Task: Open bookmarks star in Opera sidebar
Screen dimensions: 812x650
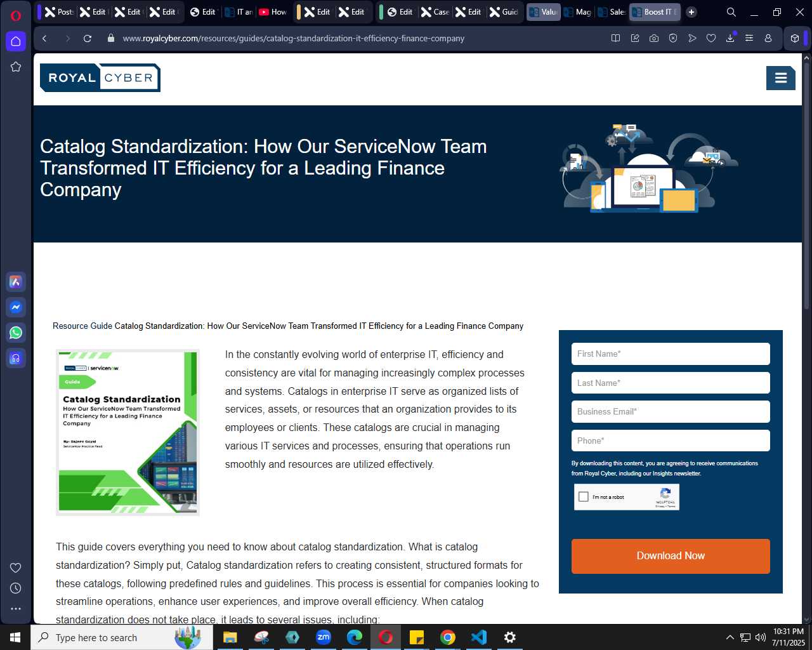Action: [16, 67]
